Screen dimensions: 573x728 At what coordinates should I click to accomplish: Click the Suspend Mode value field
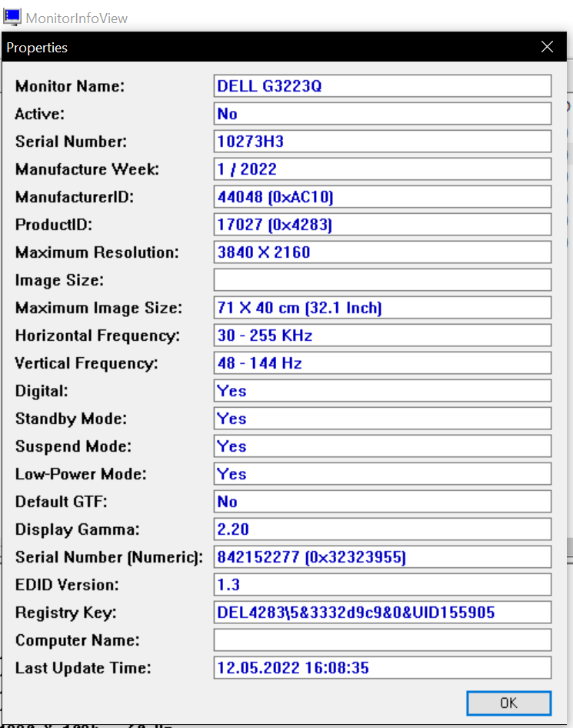point(382,446)
